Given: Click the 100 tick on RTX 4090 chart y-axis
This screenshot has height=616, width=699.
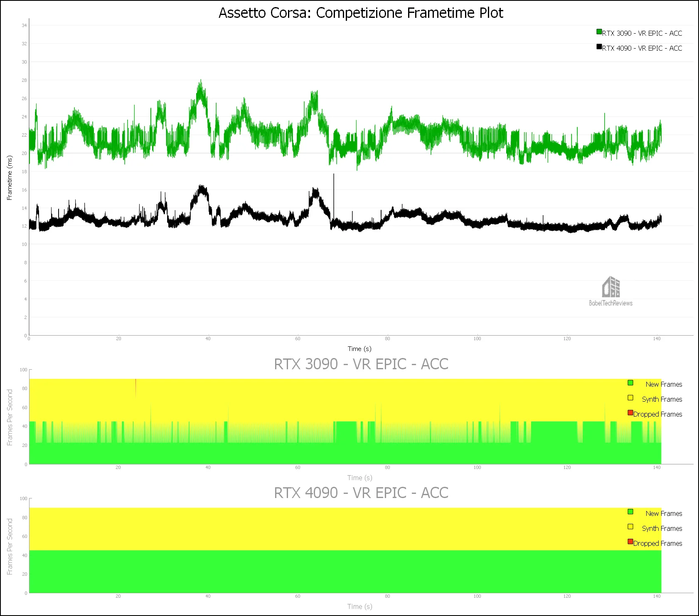Looking at the screenshot, I should click(x=23, y=498).
